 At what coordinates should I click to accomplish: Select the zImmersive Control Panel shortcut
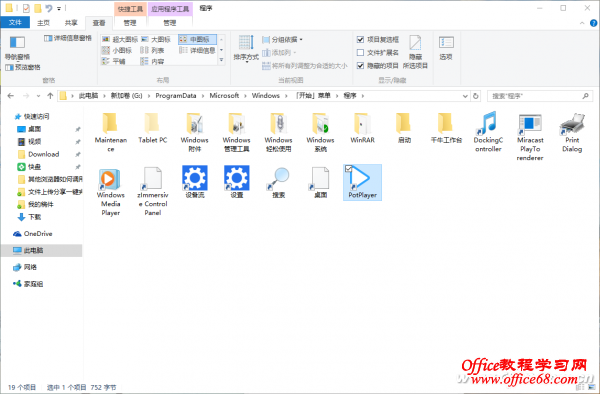coord(152,191)
